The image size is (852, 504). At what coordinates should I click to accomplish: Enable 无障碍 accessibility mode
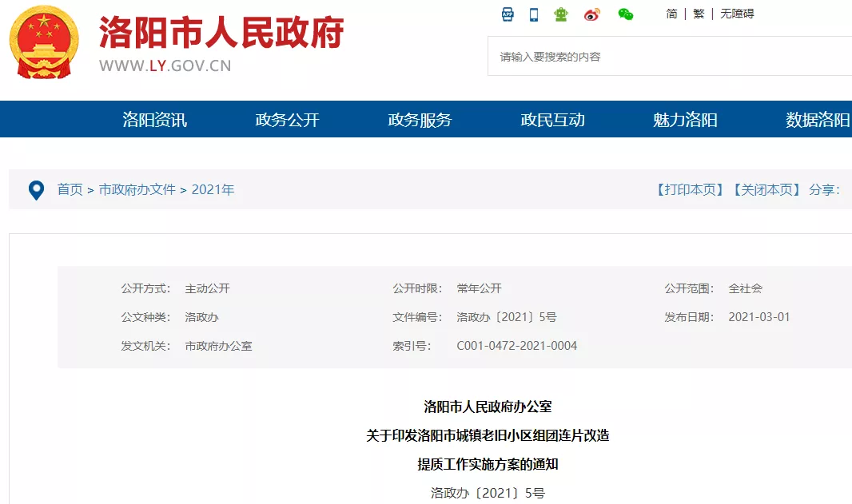(736, 14)
